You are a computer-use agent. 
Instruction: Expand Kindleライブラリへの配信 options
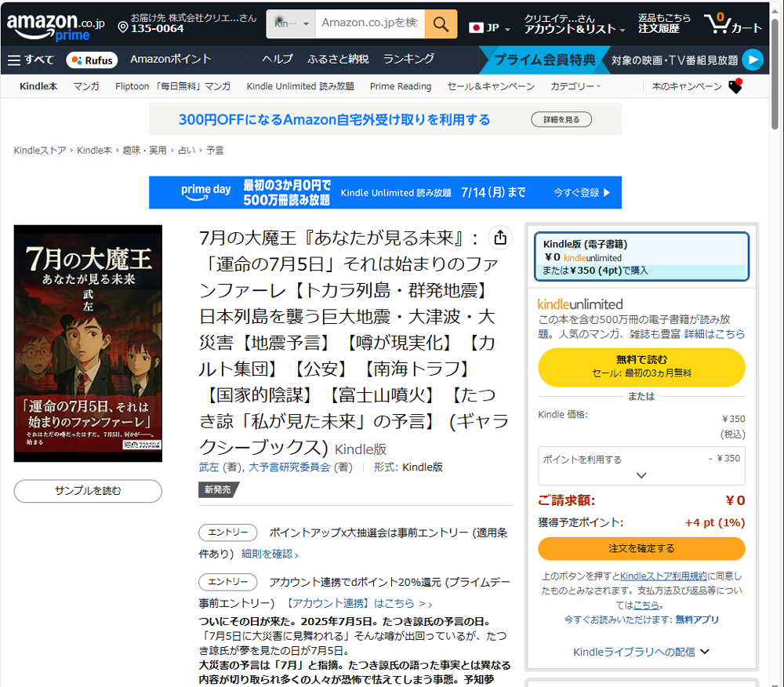coord(641,652)
